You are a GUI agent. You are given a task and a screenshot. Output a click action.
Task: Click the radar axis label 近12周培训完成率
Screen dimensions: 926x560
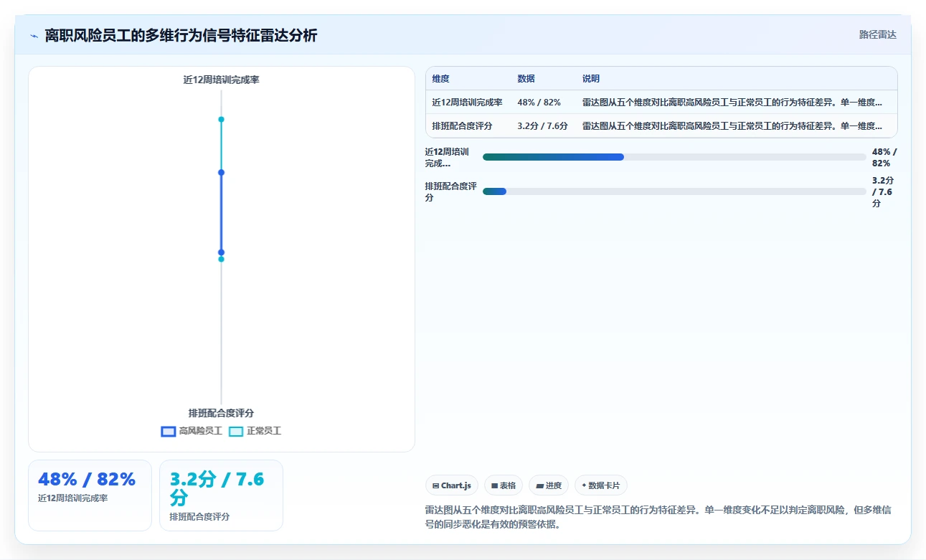pos(221,80)
